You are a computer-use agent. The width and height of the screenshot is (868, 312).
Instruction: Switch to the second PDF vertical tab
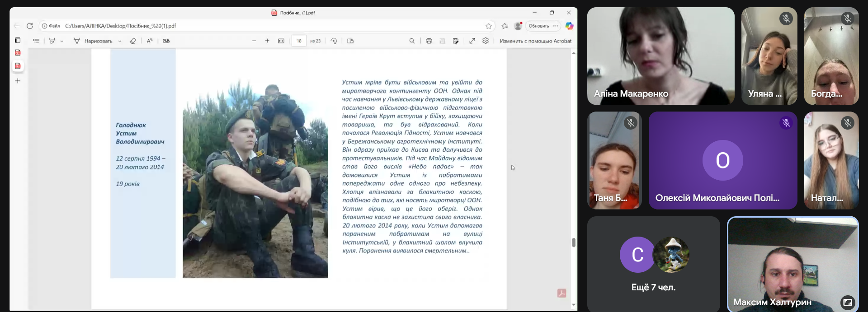coord(18,66)
